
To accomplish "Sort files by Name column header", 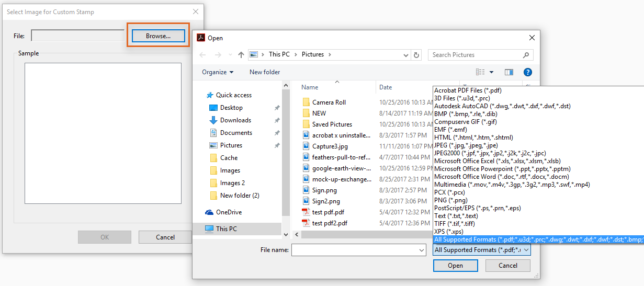I will tap(310, 87).
